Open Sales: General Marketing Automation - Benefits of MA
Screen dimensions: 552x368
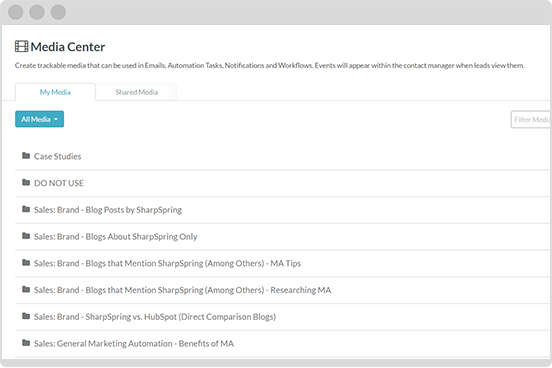tap(134, 344)
